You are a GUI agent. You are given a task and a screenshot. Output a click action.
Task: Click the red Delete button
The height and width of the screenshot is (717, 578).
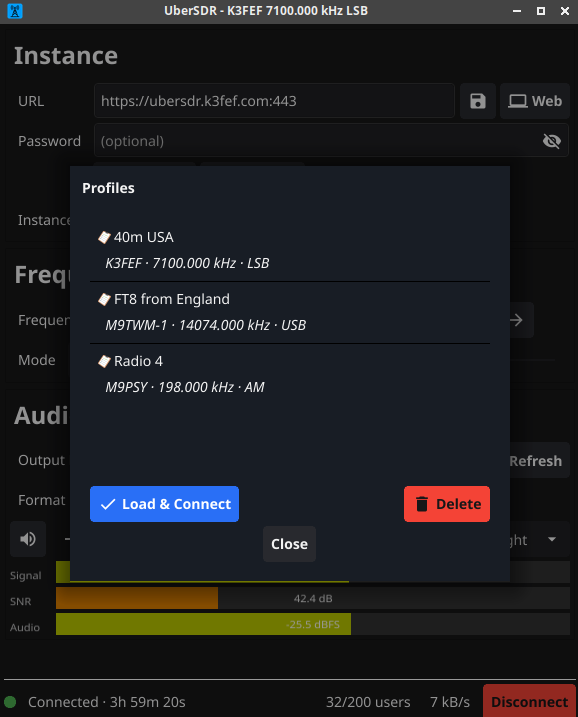click(x=447, y=504)
